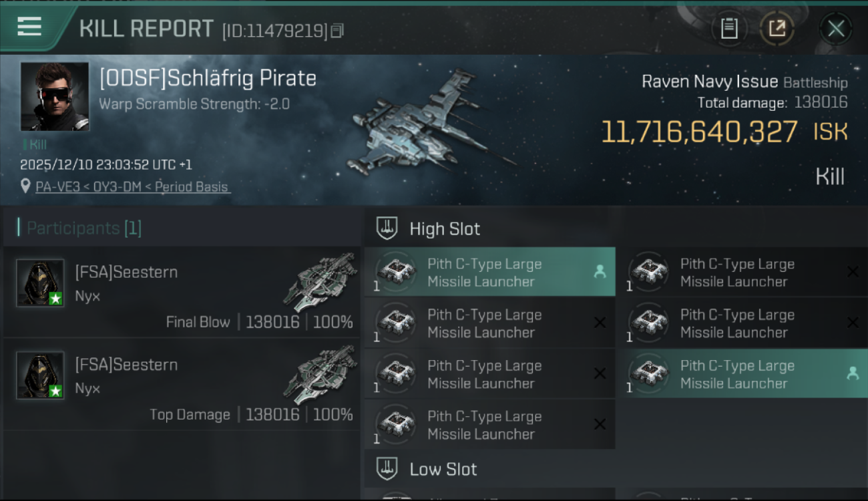The width and height of the screenshot is (868, 501).
Task: Click the location pin icon
Action: pyautogui.click(x=25, y=186)
